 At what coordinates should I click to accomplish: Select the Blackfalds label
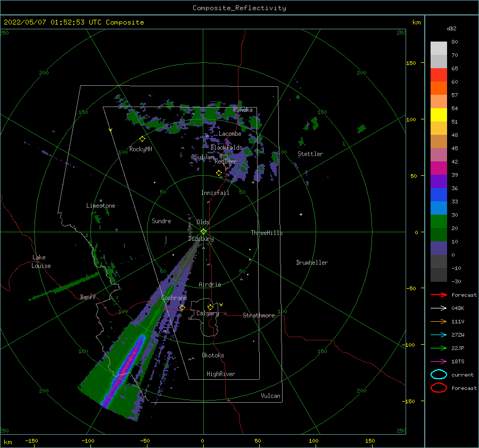coord(226,148)
